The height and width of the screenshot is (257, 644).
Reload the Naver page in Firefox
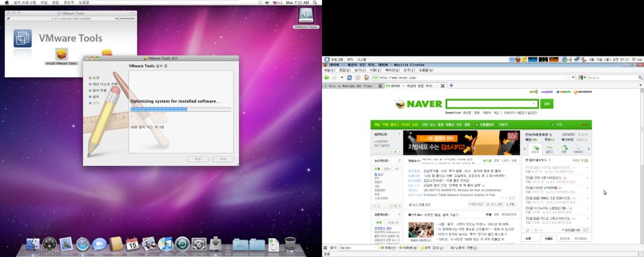(349, 77)
